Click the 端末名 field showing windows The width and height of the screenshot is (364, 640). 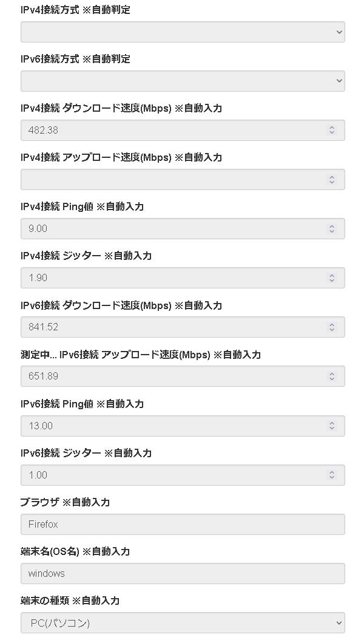point(182,573)
